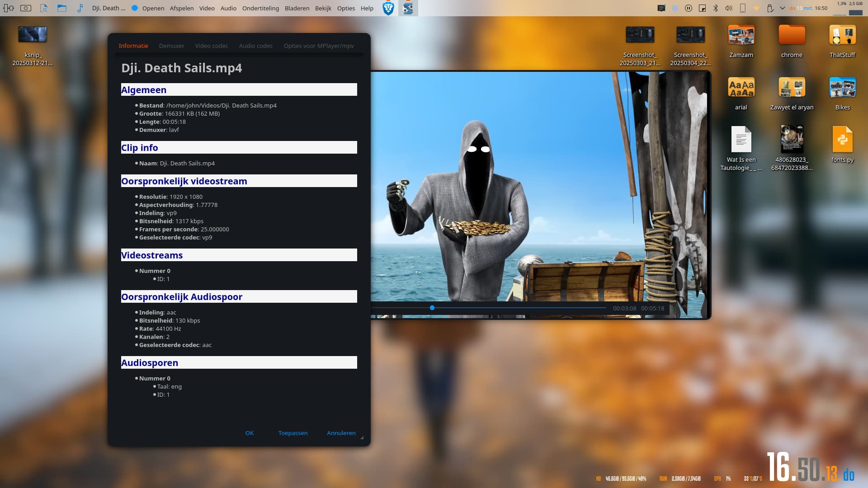
Task: Switch to the Demuxer tab
Action: 172,46
